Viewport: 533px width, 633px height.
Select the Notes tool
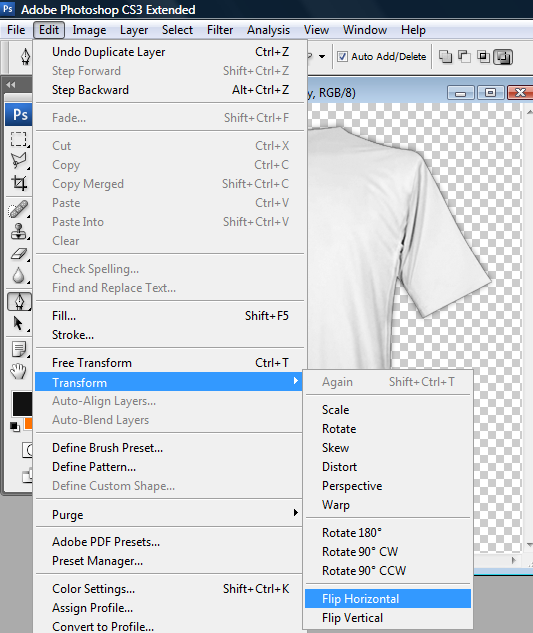point(19,349)
